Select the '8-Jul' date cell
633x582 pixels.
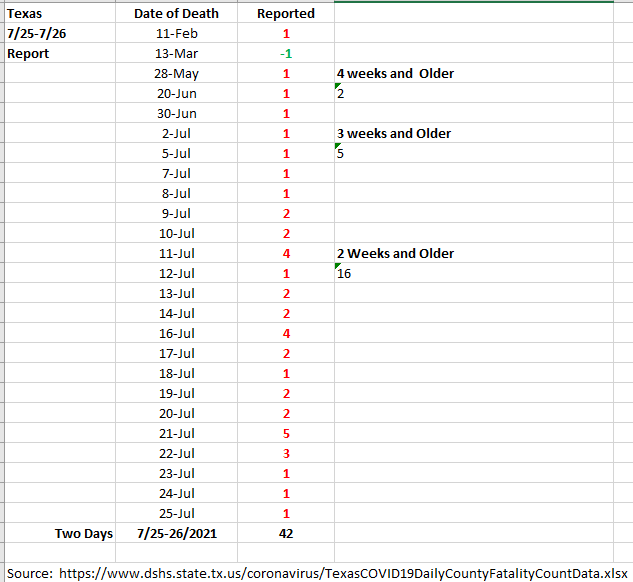pos(176,193)
